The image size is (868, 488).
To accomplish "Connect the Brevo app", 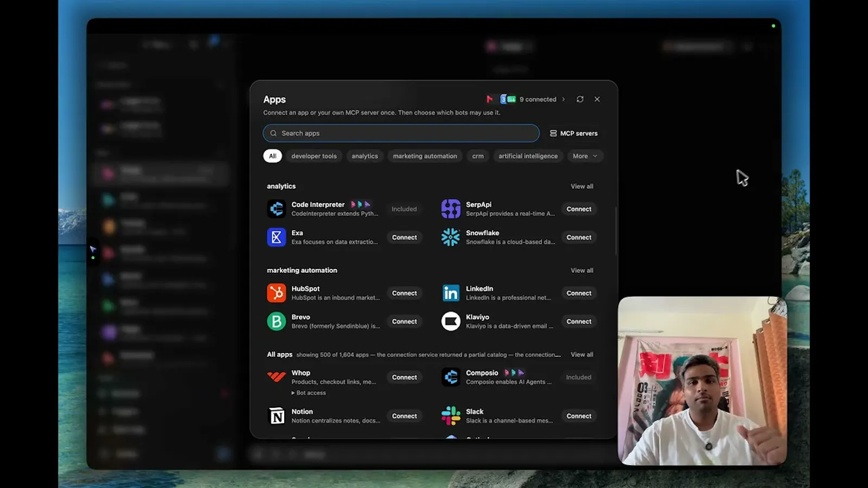I will (405, 321).
